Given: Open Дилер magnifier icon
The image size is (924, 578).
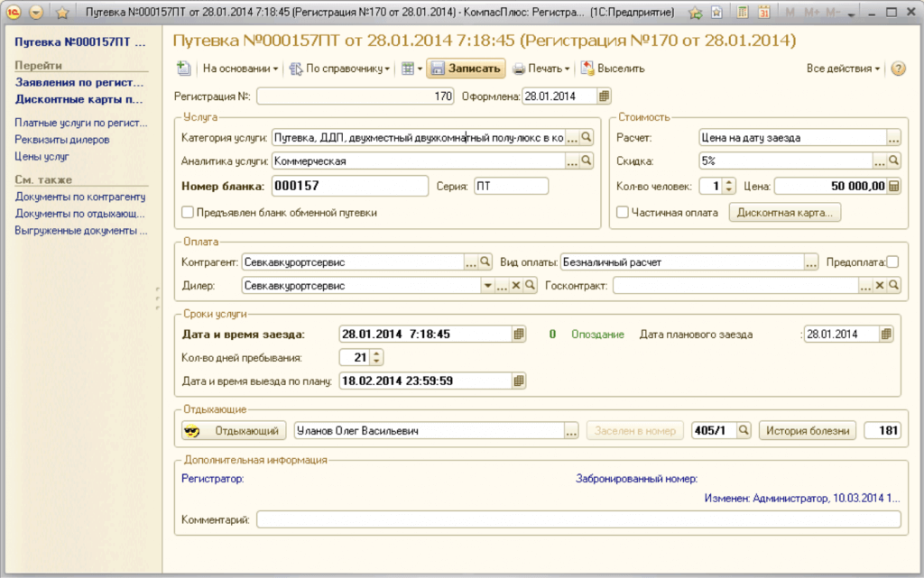Looking at the screenshot, I should (531, 286).
